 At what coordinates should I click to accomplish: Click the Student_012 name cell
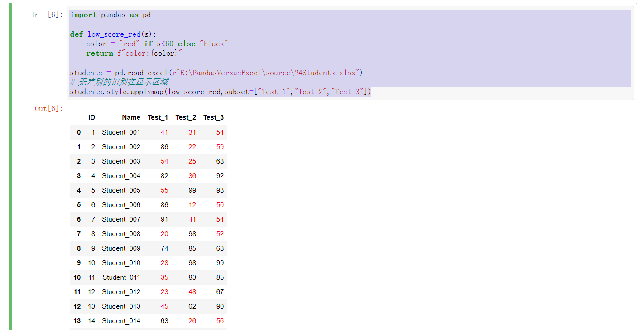coord(121,292)
